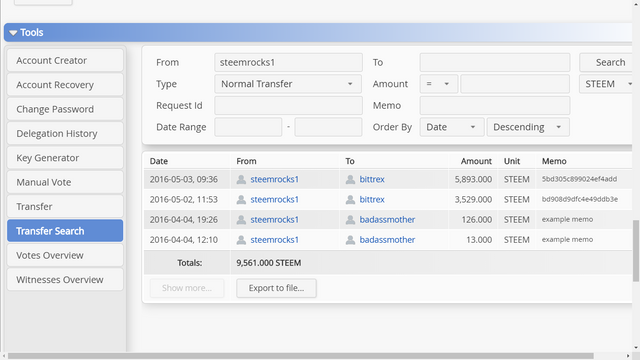Click the From column header
This screenshot has width=640, height=360.
(x=246, y=161)
